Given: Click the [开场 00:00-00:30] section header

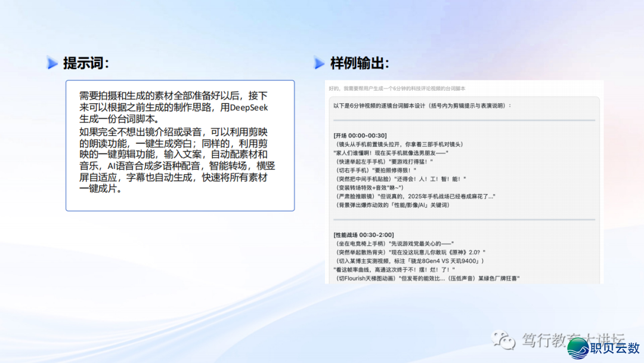Looking at the screenshot, I should 360,135.
